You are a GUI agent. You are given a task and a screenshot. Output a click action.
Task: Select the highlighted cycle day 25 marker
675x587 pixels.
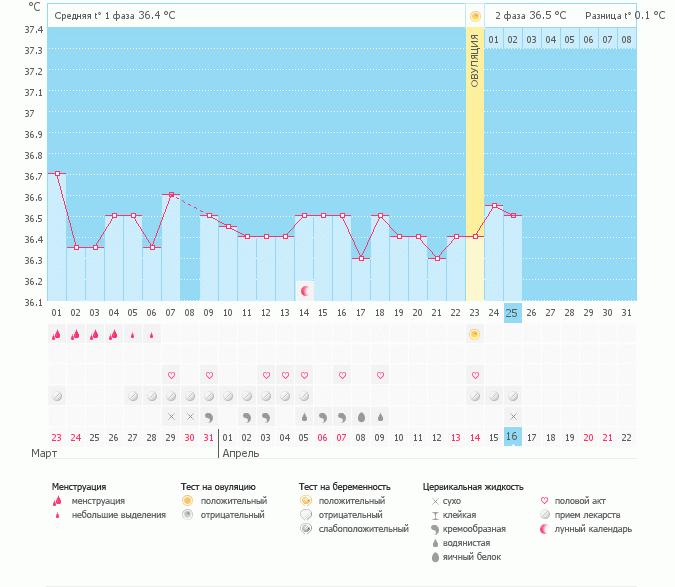pyautogui.click(x=512, y=313)
